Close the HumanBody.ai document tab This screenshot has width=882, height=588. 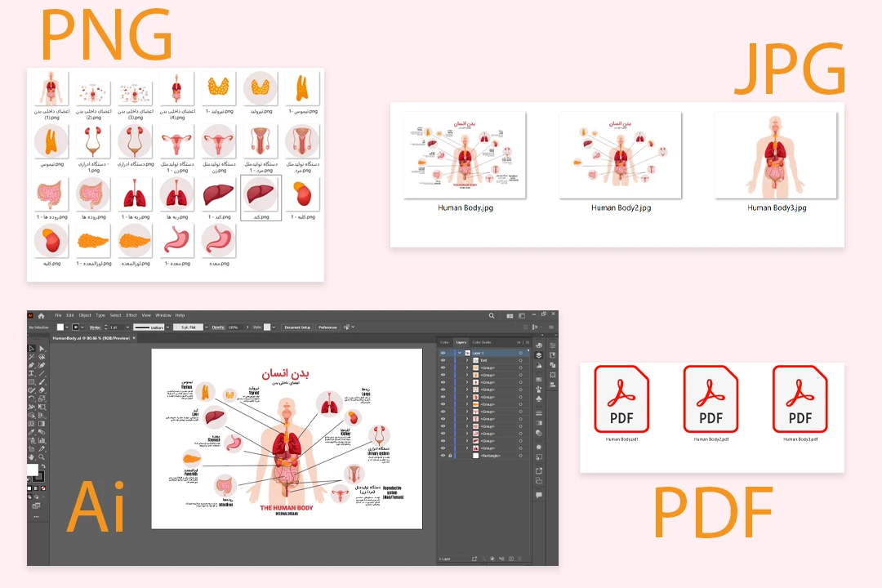[x=134, y=338]
